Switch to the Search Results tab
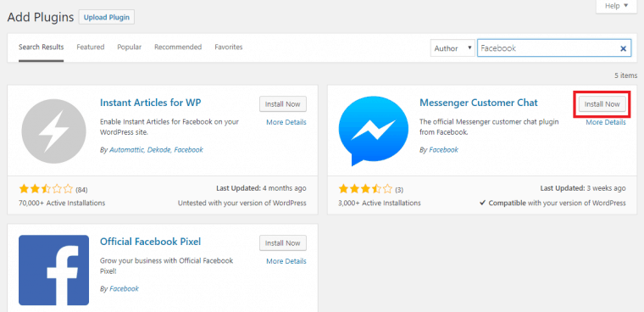This screenshot has width=644, height=312. pos(41,47)
